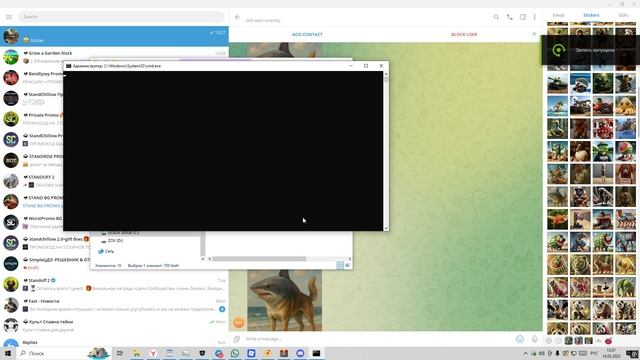
Task: Open File Explorer from the taskbar
Action: (136, 353)
